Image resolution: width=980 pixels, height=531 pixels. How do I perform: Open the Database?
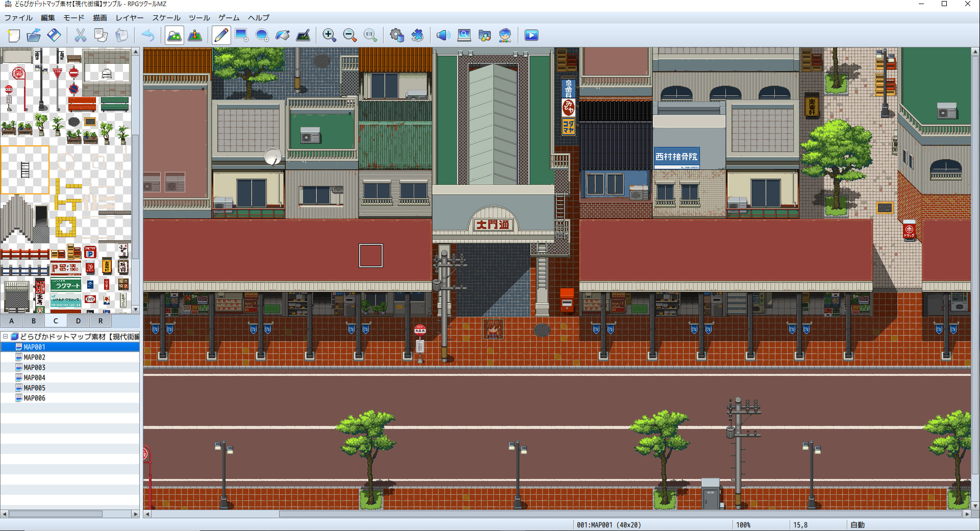(397, 35)
